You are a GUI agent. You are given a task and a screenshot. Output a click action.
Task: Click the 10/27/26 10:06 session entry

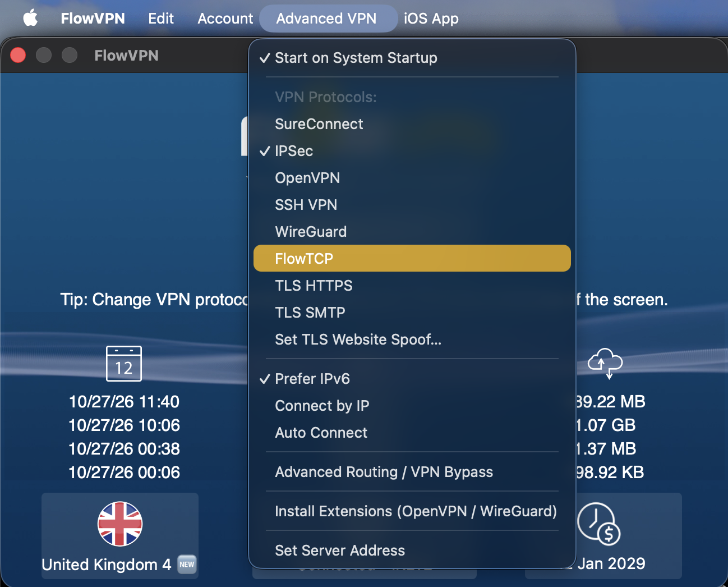pos(124,425)
